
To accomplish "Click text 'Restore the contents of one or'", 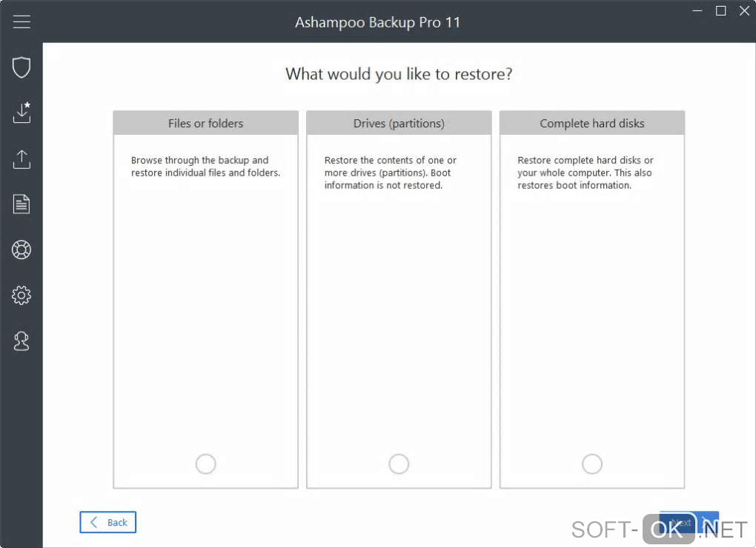I will tap(391, 161).
